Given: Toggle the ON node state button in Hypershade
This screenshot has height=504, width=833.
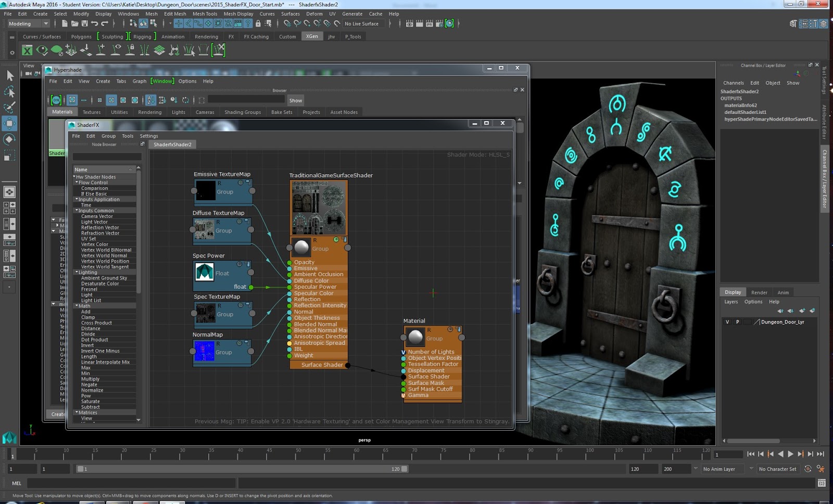Looking at the screenshot, I should click(56, 100).
